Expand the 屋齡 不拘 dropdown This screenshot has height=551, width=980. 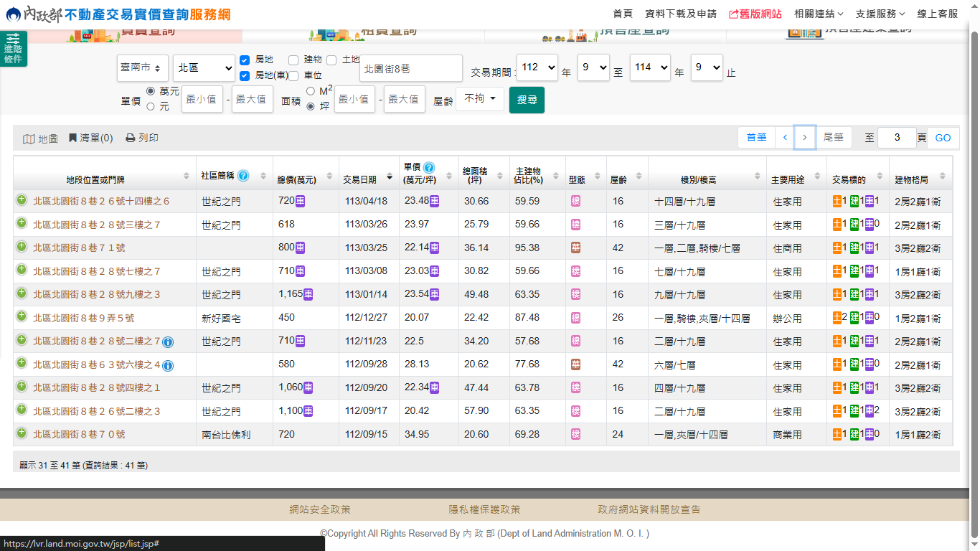click(x=480, y=99)
